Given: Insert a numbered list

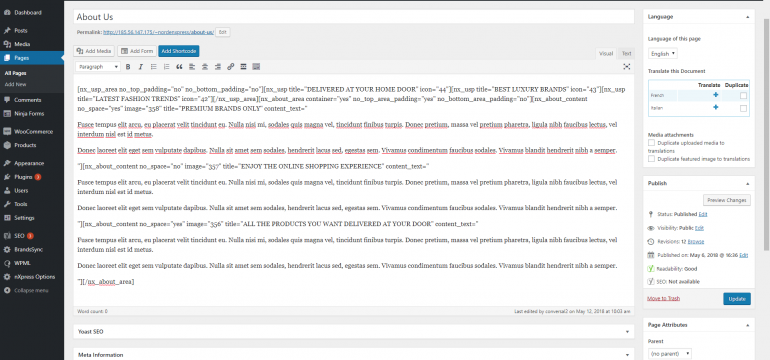Looking at the screenshot, I should 166,67.
